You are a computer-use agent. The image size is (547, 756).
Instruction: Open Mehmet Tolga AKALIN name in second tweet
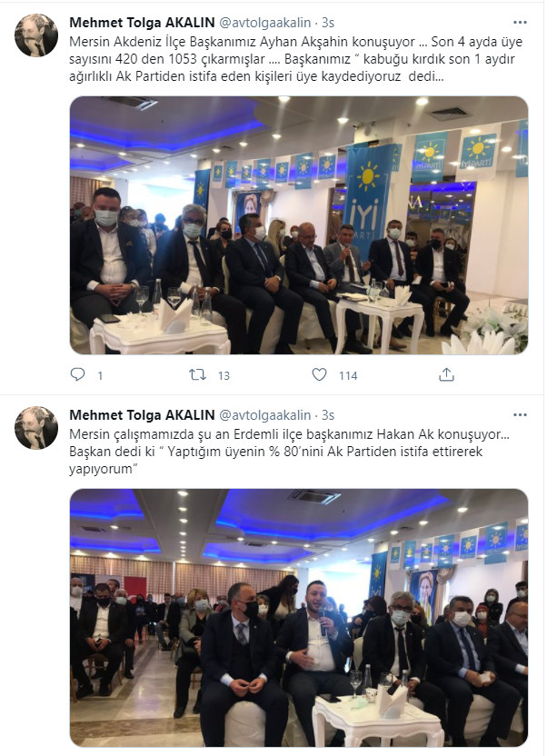coord(142,415)
